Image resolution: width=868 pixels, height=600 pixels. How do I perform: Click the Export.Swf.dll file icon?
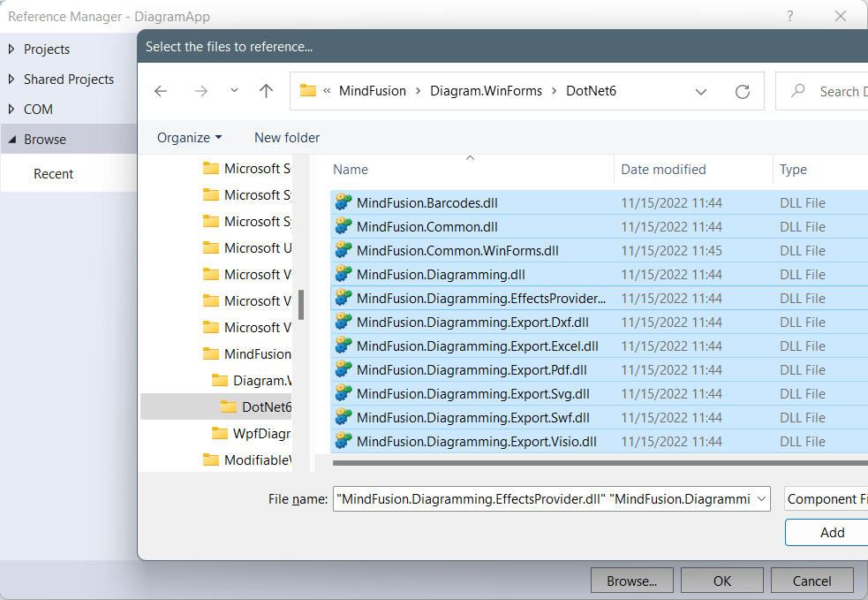pyautogui.click(x=343, y=417)
